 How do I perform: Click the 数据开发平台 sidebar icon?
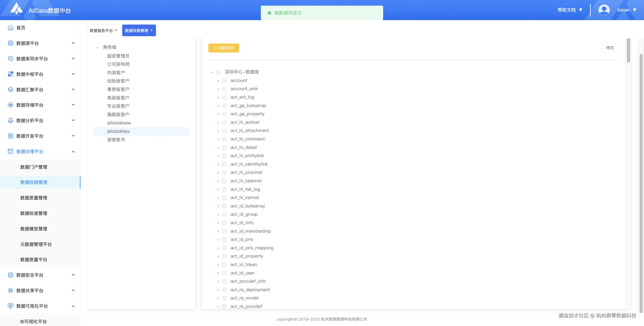[x=10, y=136]
